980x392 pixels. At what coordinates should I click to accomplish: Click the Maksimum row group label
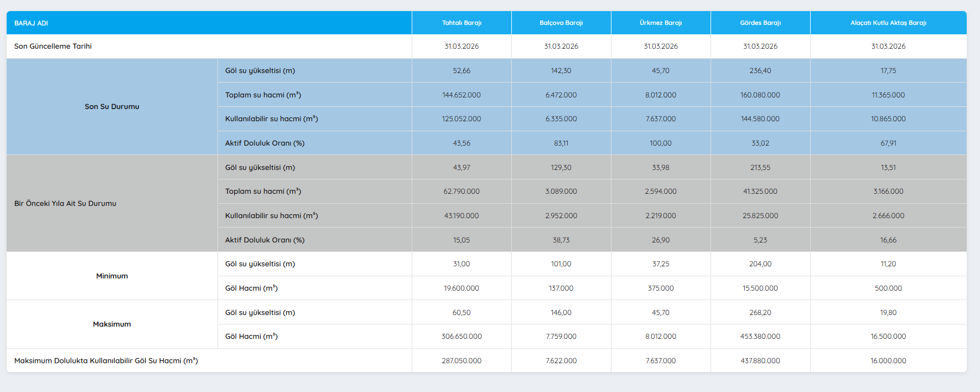point(112,324)
